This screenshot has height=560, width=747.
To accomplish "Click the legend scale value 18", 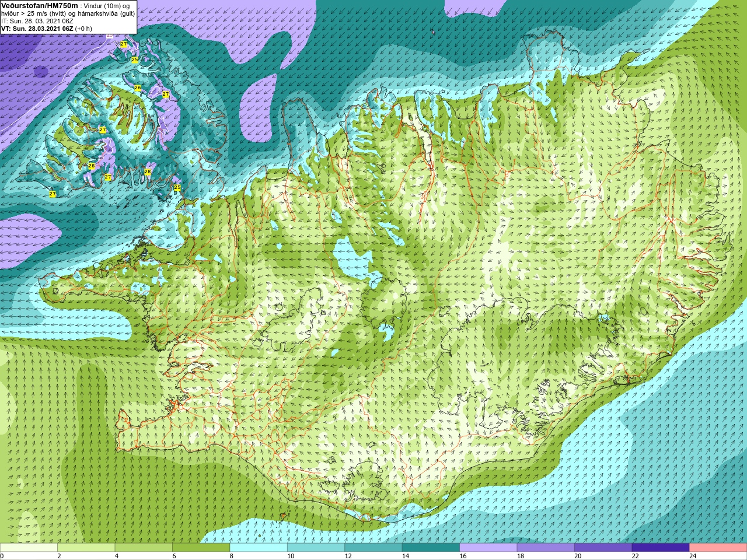I will point(520,556).
